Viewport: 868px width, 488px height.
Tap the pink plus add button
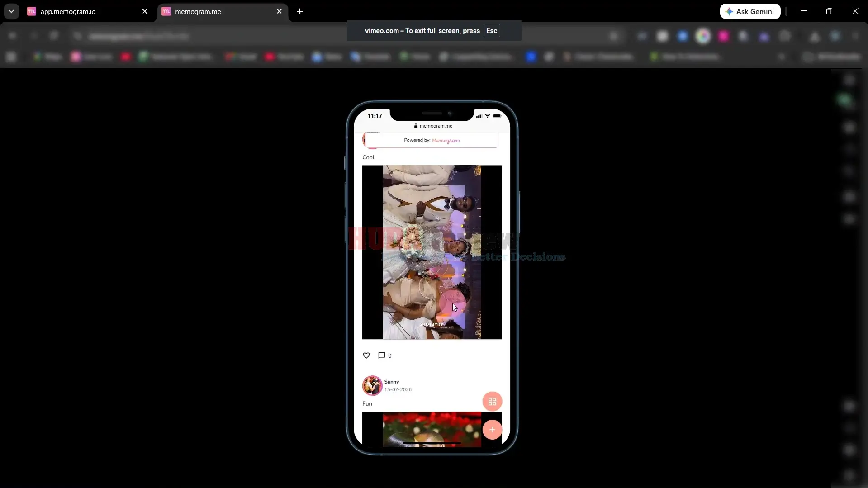click(492, 430)
